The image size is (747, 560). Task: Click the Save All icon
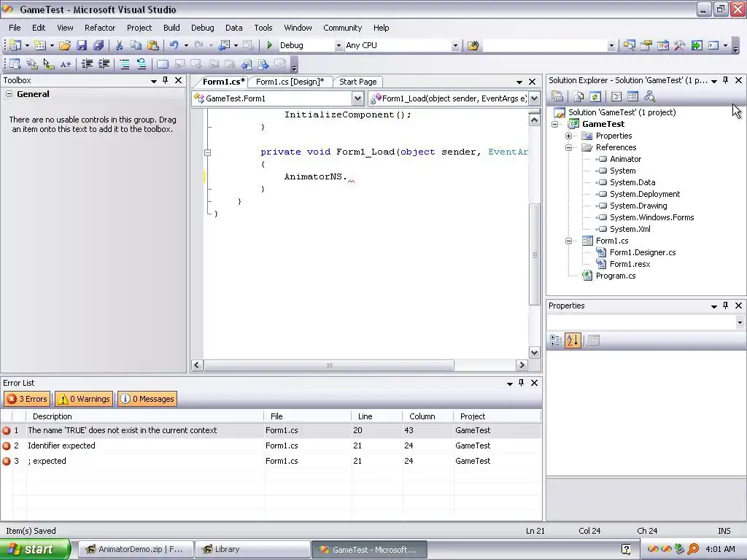(x=98, y=45)
